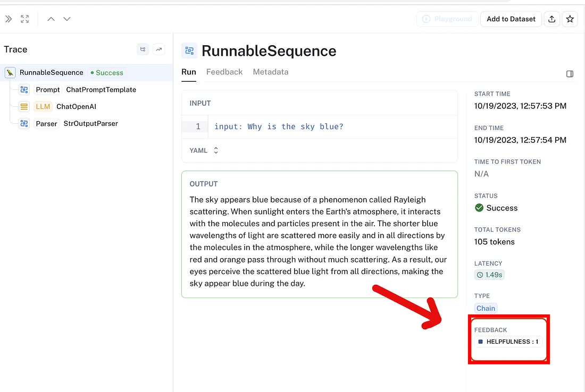Toggle the trace tree view icon
This screenshot has height=392, width=585.
(x=143, y=49)
